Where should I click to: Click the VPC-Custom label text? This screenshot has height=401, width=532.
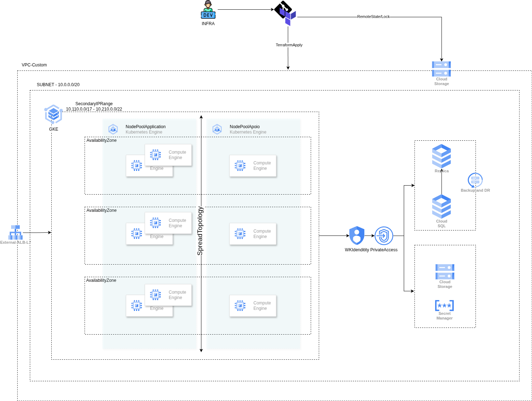tap(34, 65)
